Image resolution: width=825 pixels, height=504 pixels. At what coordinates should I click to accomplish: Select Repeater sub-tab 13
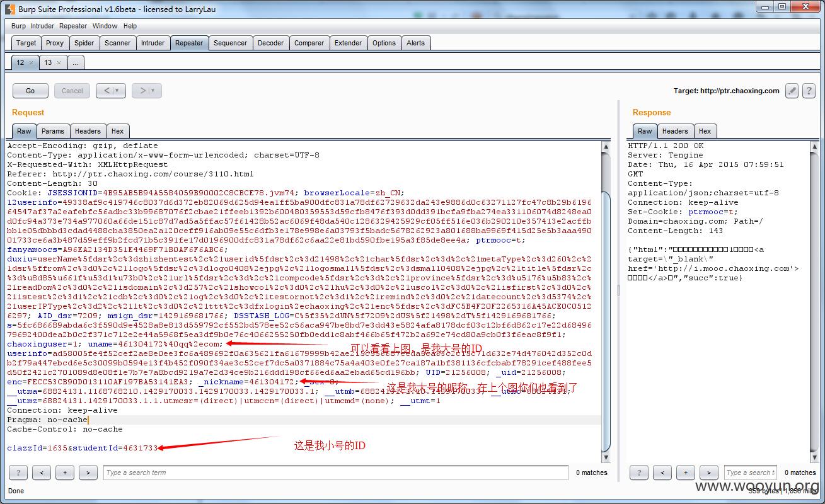point(48,62)
